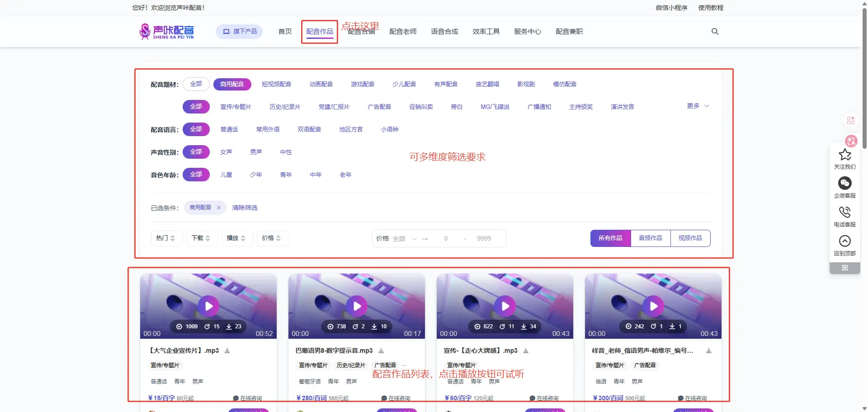Download icon next to 巴葡语男8-数字提示音.mp3
This screenshot has height=412, width=868.
tap(381, 351)
